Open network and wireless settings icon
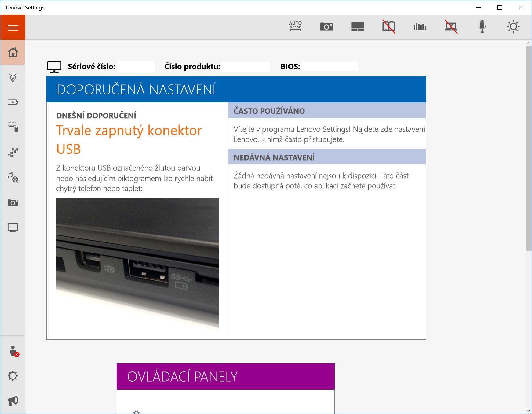 coord(13,152)
